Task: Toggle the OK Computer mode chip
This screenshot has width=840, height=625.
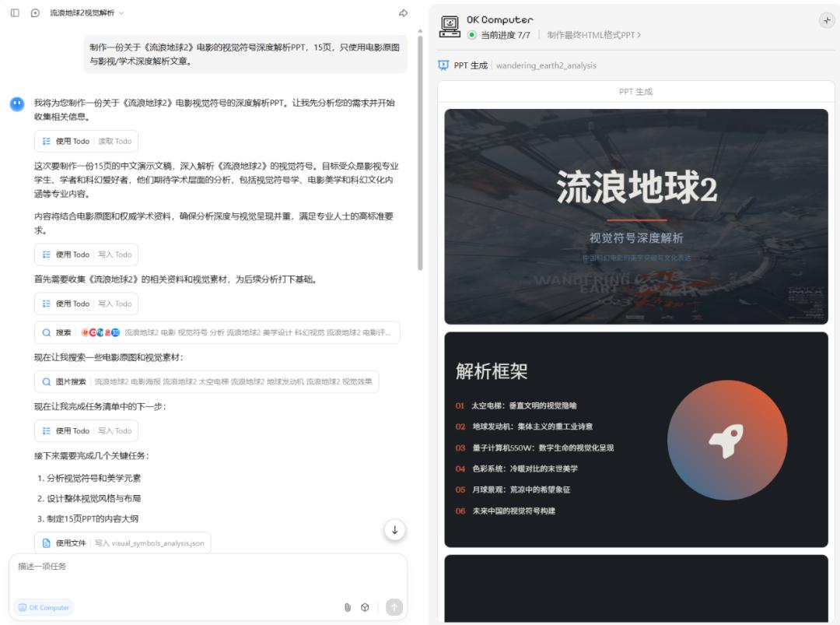Action: (44, 607)
